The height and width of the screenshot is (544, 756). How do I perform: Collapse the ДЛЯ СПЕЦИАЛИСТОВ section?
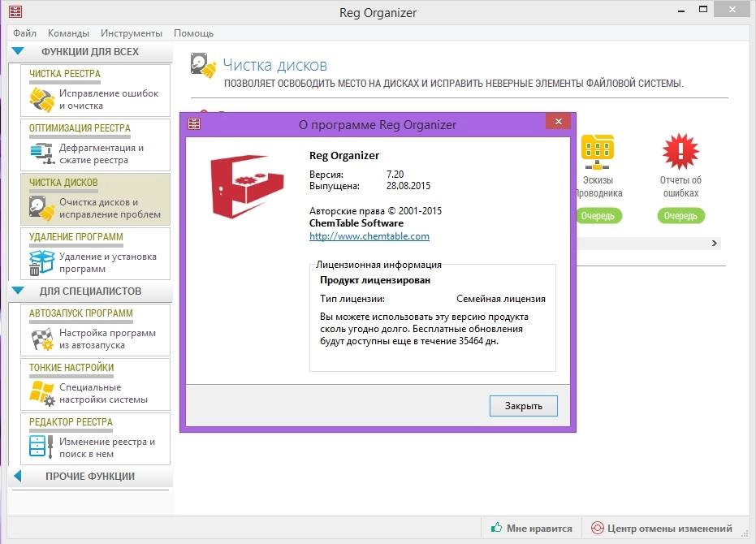pos(18,291)
